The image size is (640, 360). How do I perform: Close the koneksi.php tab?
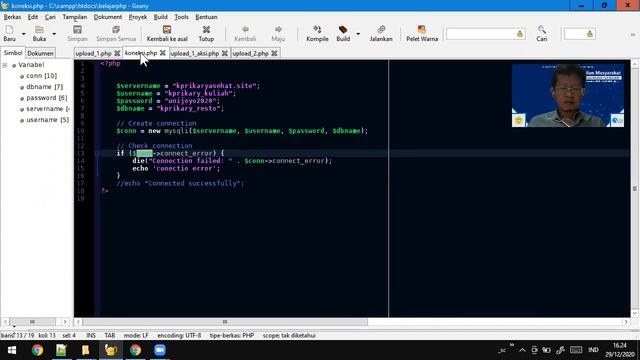pos(162,53)
